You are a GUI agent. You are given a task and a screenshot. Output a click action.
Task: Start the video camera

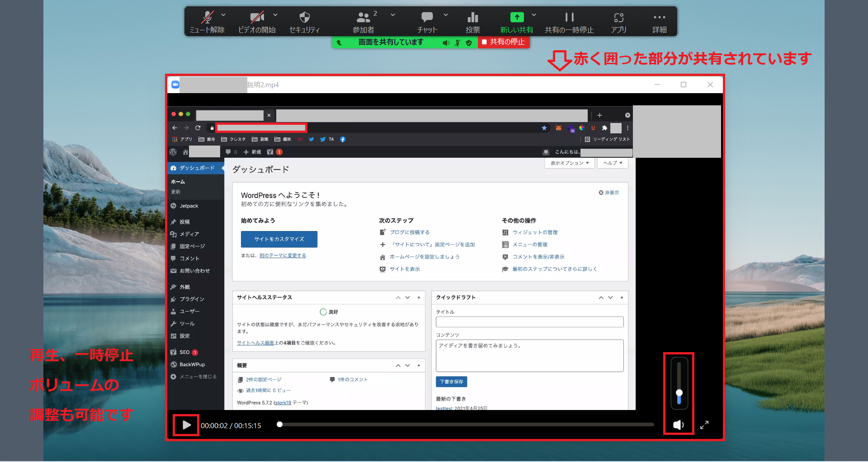tap(257, 18)
